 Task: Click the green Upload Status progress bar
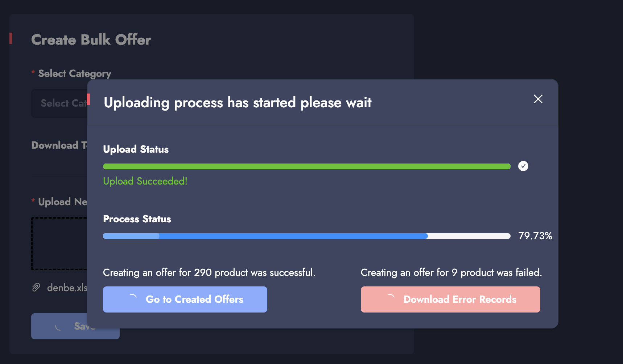coord(306,166)
